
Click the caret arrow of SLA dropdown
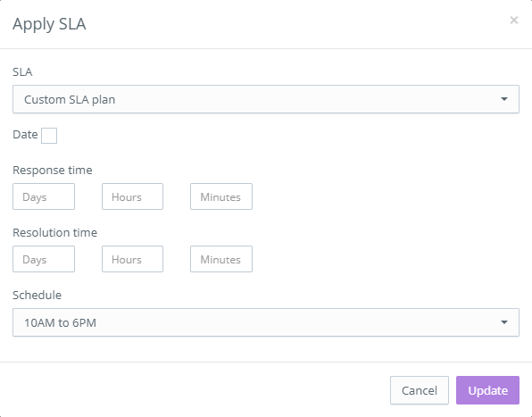pyautogui.click(x=504, y=99)
